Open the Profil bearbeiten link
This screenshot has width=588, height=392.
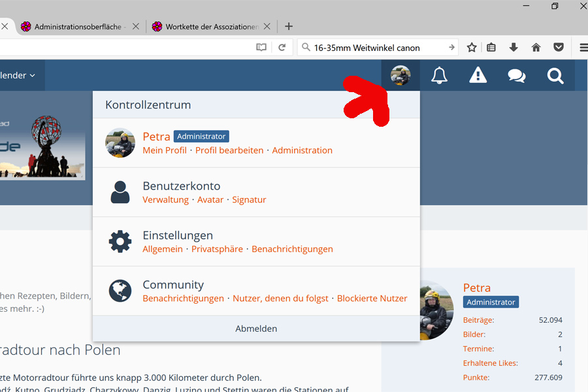(x=229, y=150)
